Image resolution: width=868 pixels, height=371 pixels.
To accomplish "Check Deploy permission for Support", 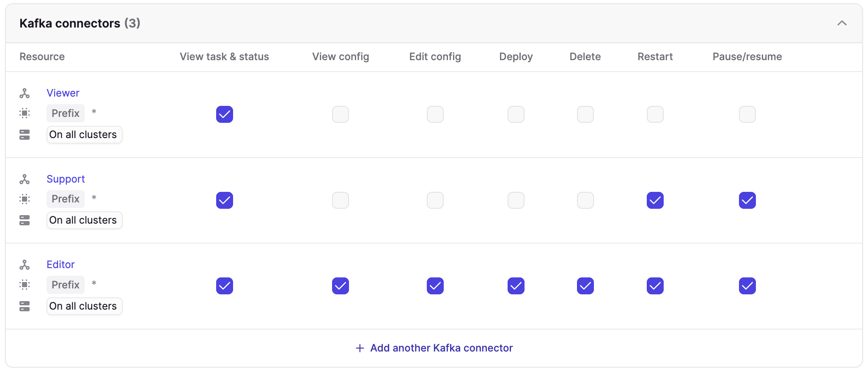I will coord(516,200).
